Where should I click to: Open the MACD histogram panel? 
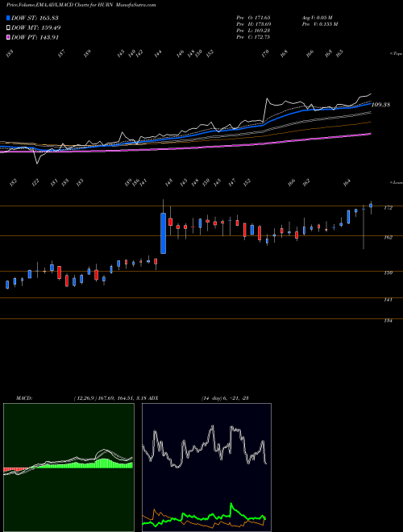pos(69,468)
